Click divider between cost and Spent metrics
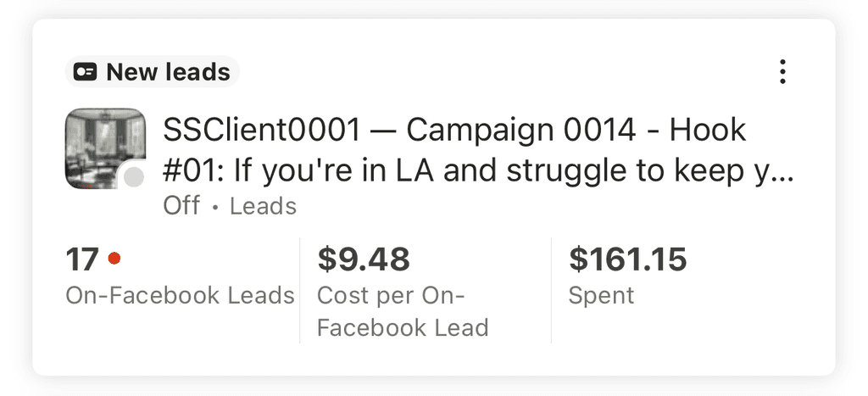The height and width of the screenshot is (396, 868). [551, 291]
